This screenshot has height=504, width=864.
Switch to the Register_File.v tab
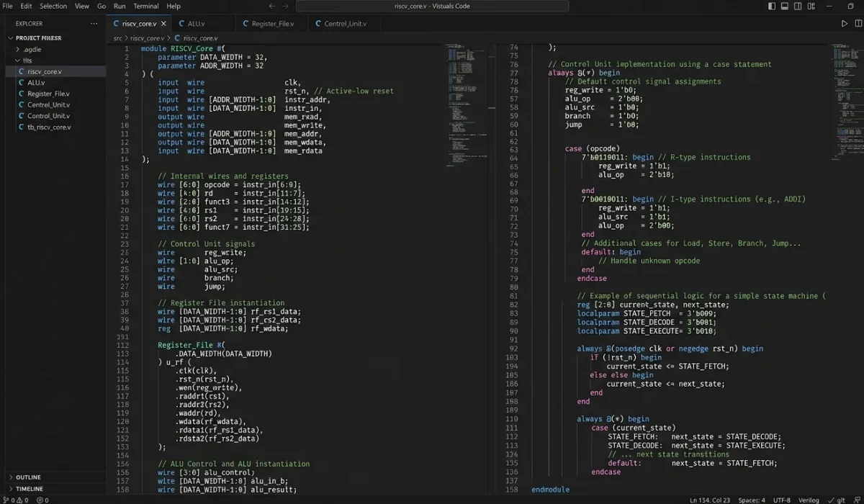[x=272, y=24]
